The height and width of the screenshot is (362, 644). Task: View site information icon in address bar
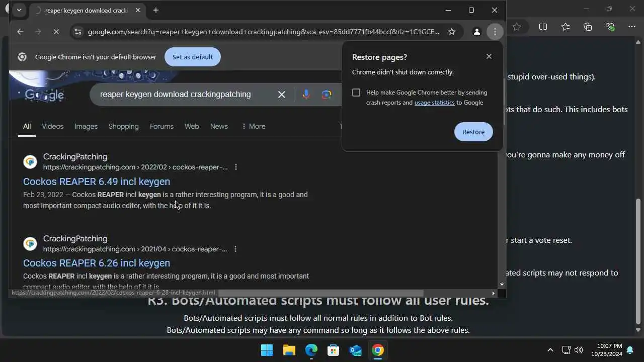click(77, 32)
